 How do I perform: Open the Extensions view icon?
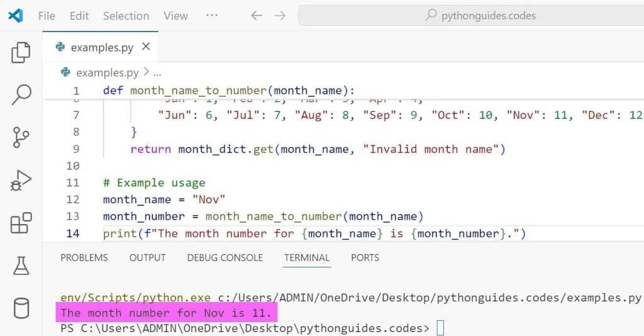pos(21,223)
